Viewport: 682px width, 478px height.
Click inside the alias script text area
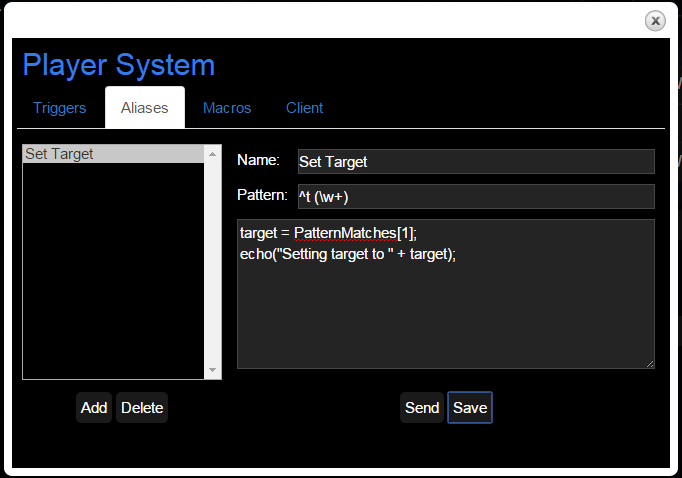coord(446,294)
